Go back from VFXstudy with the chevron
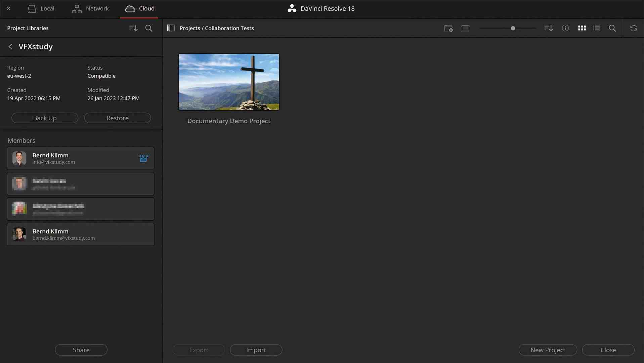This screenshot has height=363, width=644. point(10,46)
